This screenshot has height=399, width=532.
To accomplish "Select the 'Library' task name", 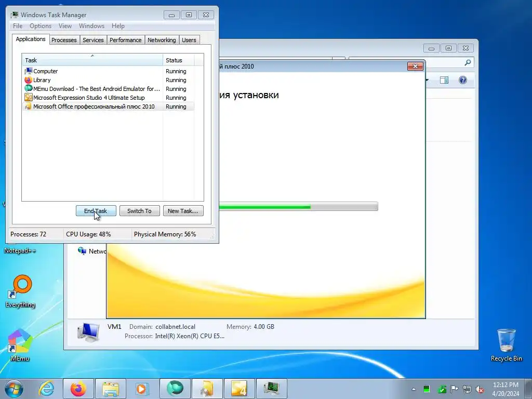I will pyautogui.click(x=42, y=80).
